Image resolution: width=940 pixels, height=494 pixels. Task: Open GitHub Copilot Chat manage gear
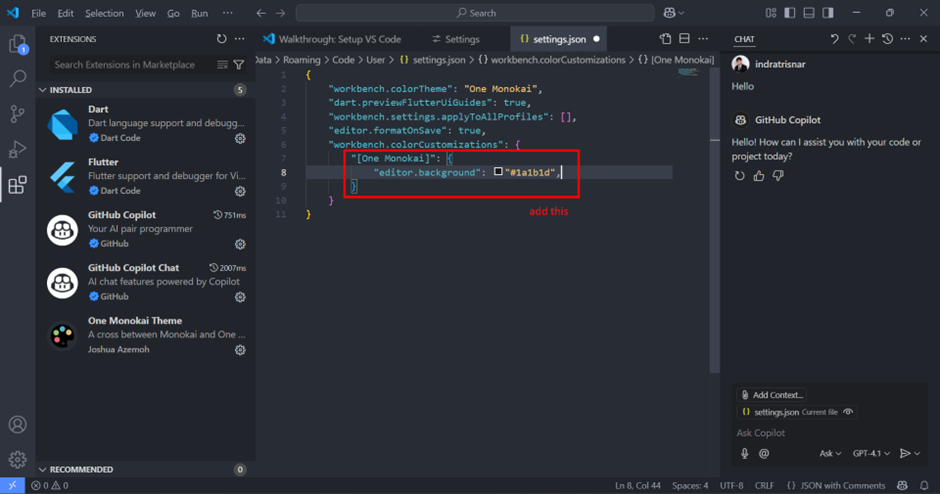pos(240,297)
